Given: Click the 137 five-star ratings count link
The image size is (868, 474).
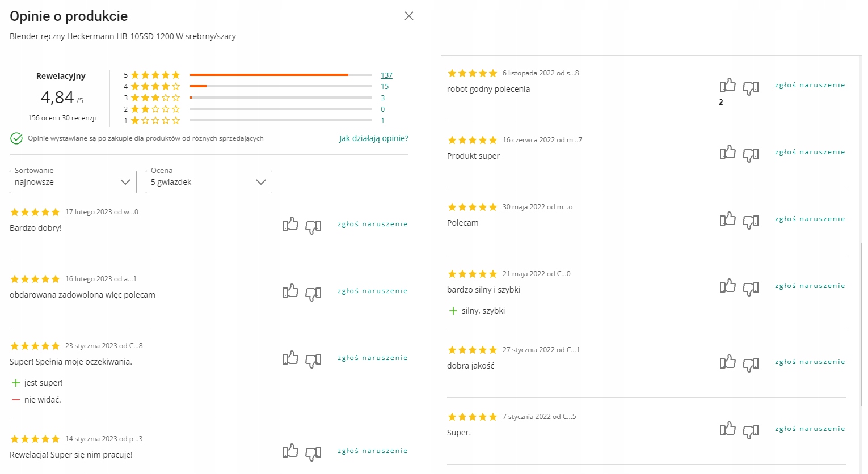Looking at the screenshot, I should click(386, 75).
